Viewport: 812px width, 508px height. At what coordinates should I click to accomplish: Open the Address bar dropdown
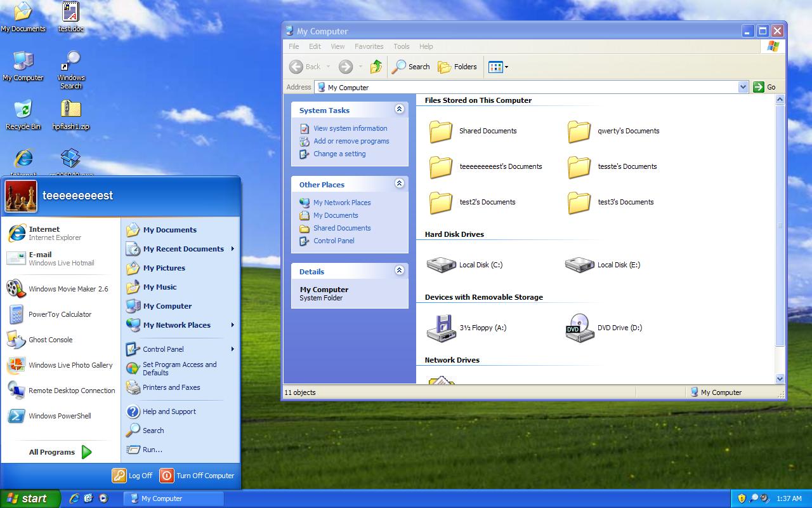click(743, 87)
